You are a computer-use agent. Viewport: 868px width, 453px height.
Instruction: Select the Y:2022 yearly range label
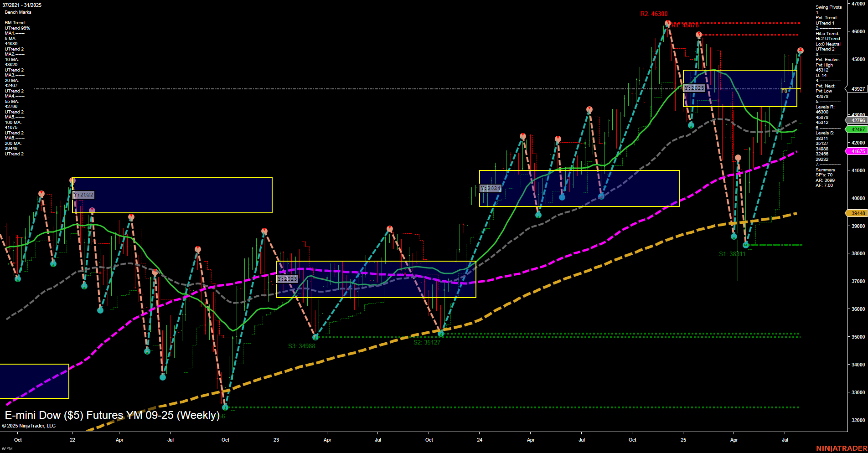click(83, 195)
